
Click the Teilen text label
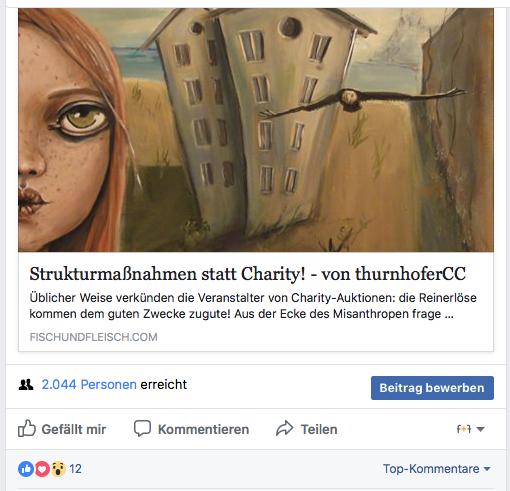coord(319,429)
